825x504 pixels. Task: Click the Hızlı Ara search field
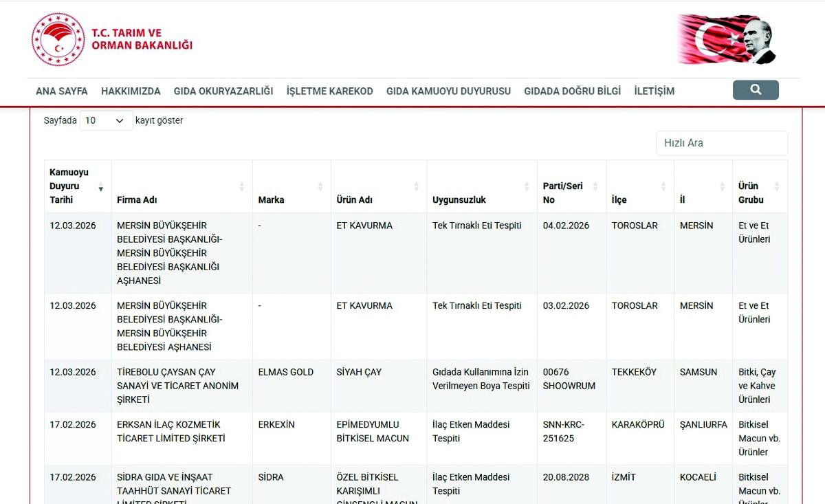721,143
